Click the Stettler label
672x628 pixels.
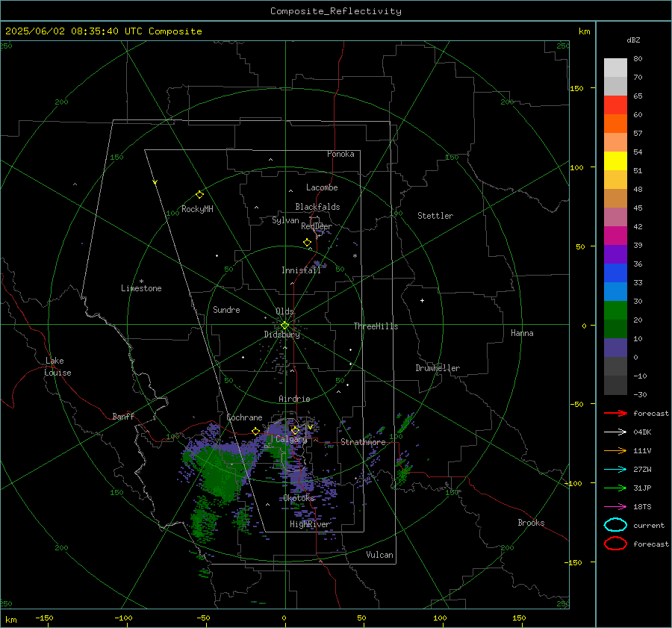[x=435, y=216]
